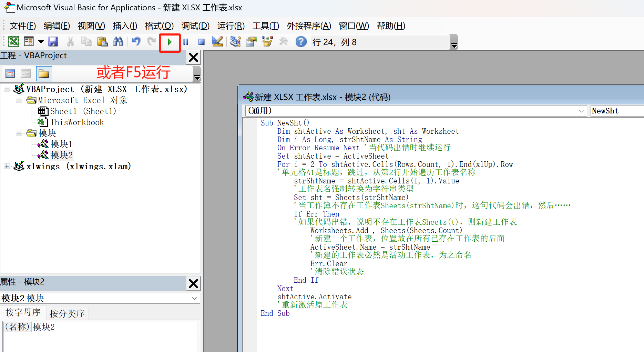Viewport: 644px width, 352px height.
Task: Run the macro with the green play button
Action: click(170, 42)
